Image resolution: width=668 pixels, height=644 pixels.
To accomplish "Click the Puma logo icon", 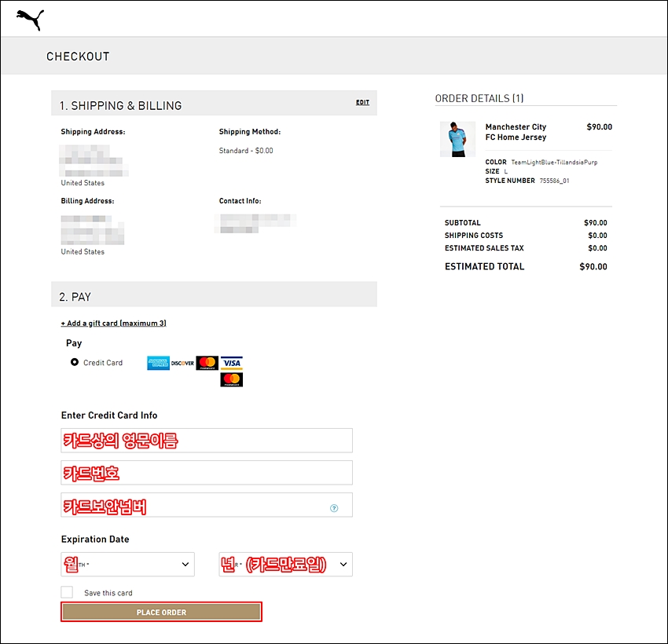I will (30, 20).
